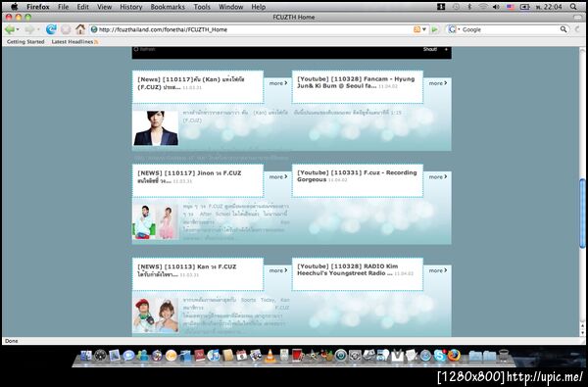Image resolution: width=588 pixels, height=387 pixels.
Task: Click 'more' beside the [110113] Kan news
Action: [x=278, y=270]
